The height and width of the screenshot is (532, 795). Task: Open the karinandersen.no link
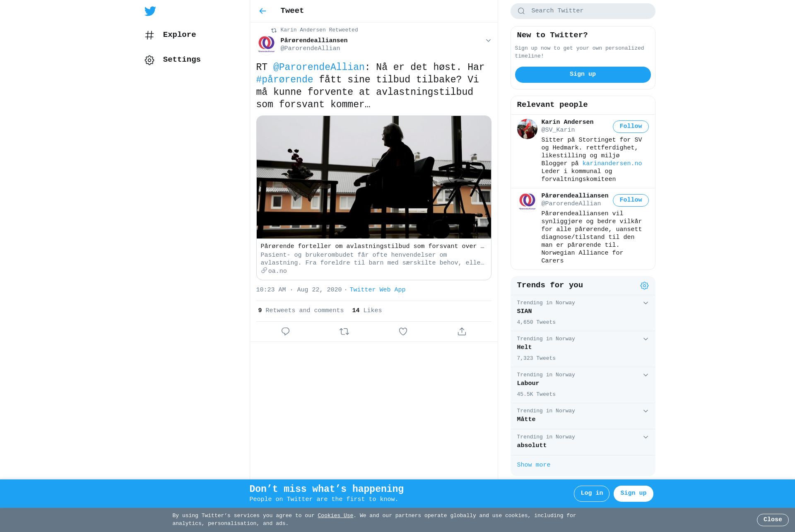pyautogui.click(x=612, y=164)
